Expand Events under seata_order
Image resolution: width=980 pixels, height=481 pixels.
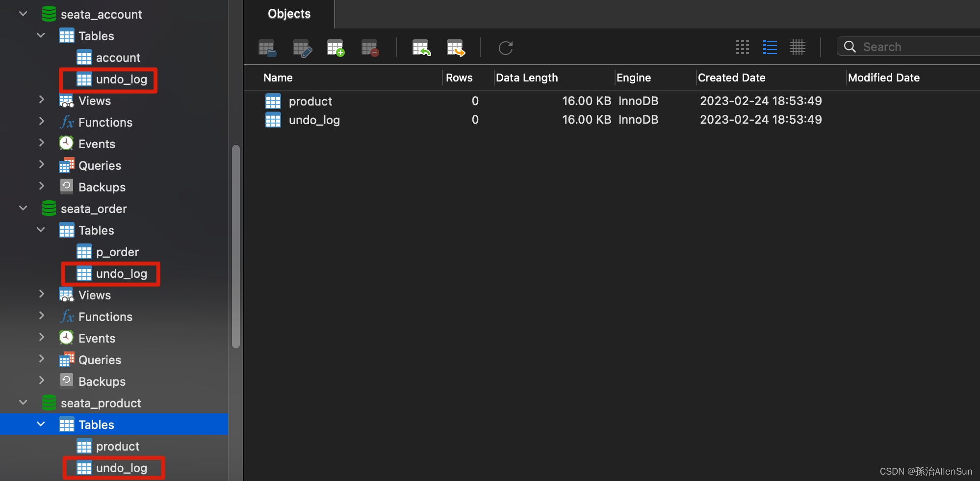[42, 337]
